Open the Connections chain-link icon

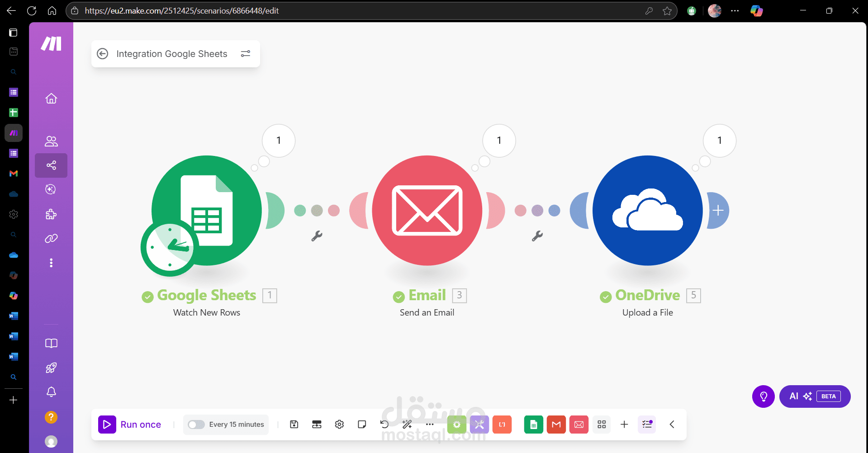click(51, 238)
